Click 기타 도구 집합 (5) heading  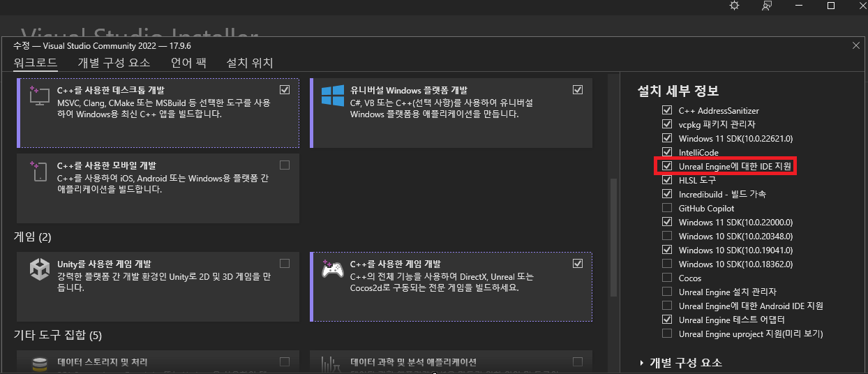click(x=58, y=336)
